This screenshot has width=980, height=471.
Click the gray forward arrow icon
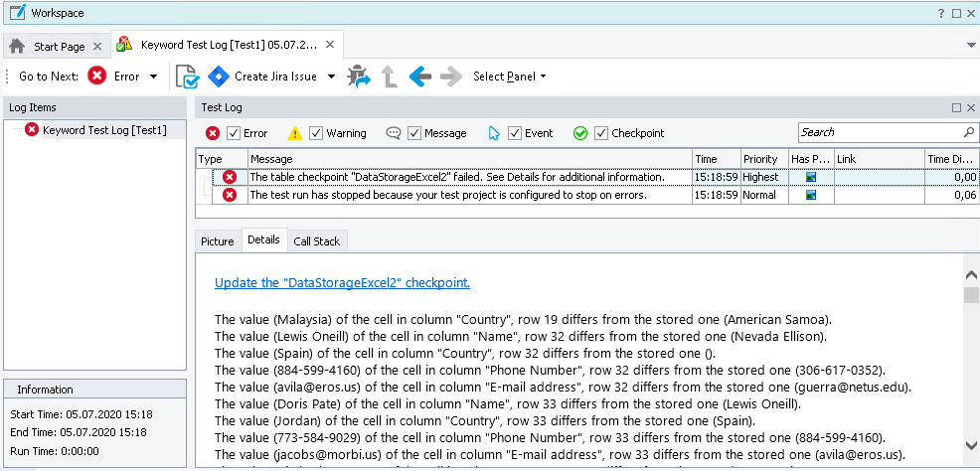click(x=450, y=77)
